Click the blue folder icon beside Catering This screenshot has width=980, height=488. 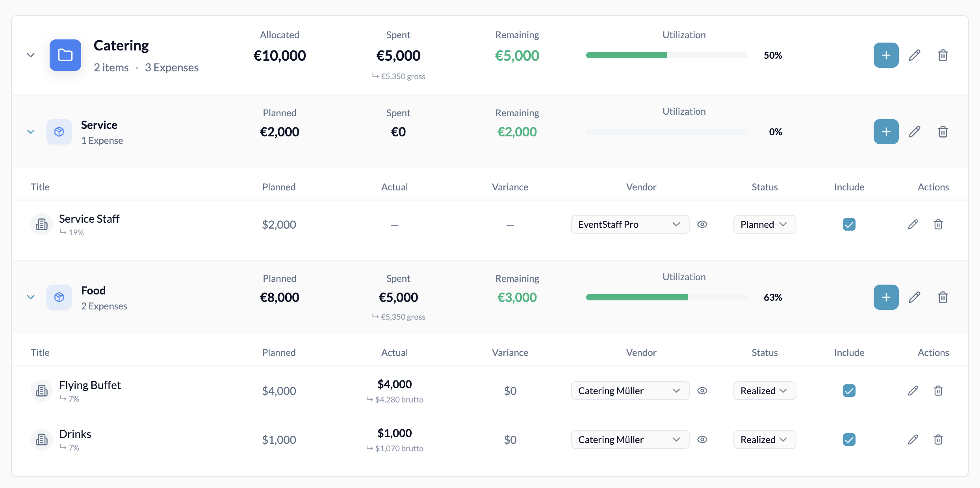(x=65, y=55)
